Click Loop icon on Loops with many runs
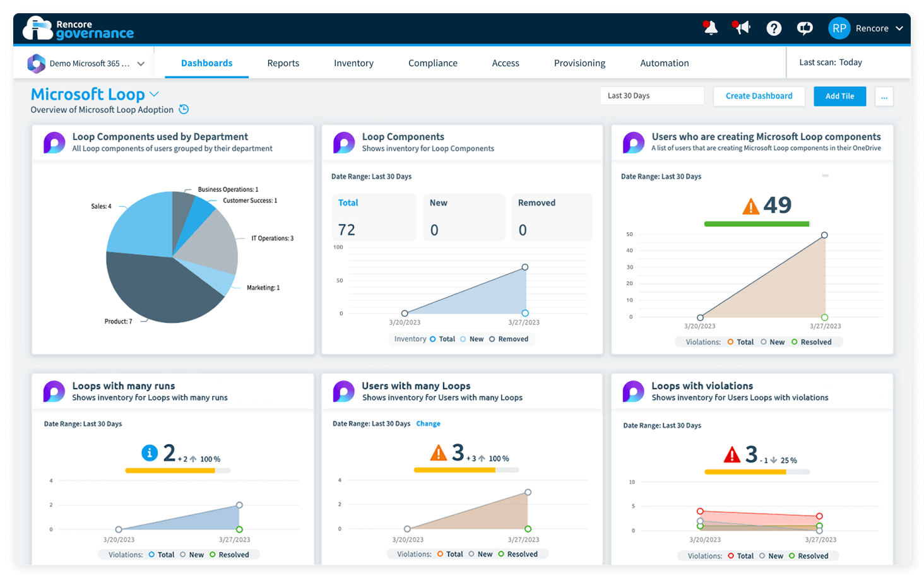The image size is (924, 578). (x=54, y=391)
